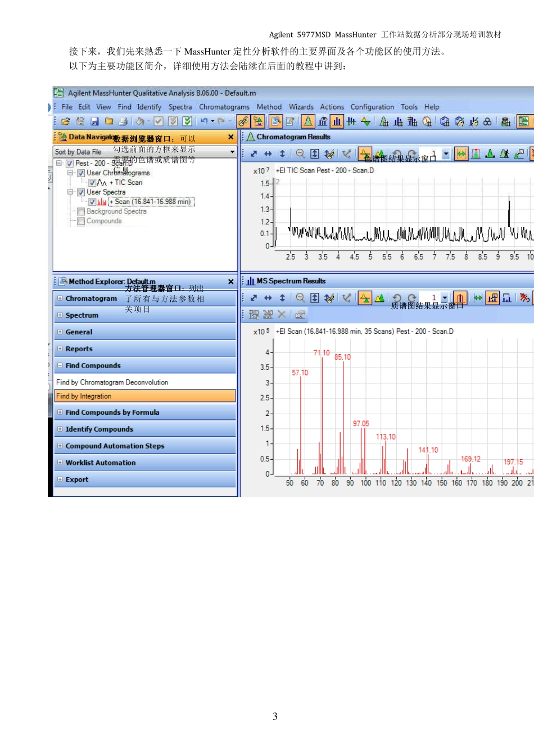Open the Sort by Data File dropdown

click(x=232, y=152)
